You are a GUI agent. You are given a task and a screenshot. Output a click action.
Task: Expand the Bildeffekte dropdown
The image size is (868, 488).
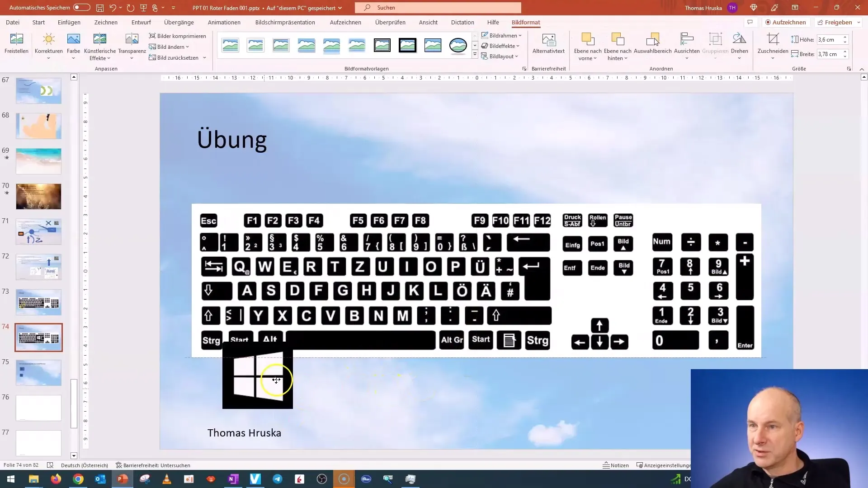click(502, 46)
